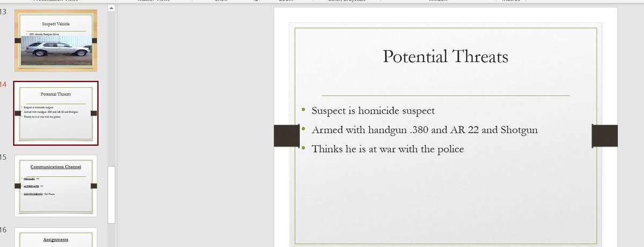Select the Suspect Vehicle slide 13 thumbnail
The image size is (644, 247).
click(x=56, y=41)
